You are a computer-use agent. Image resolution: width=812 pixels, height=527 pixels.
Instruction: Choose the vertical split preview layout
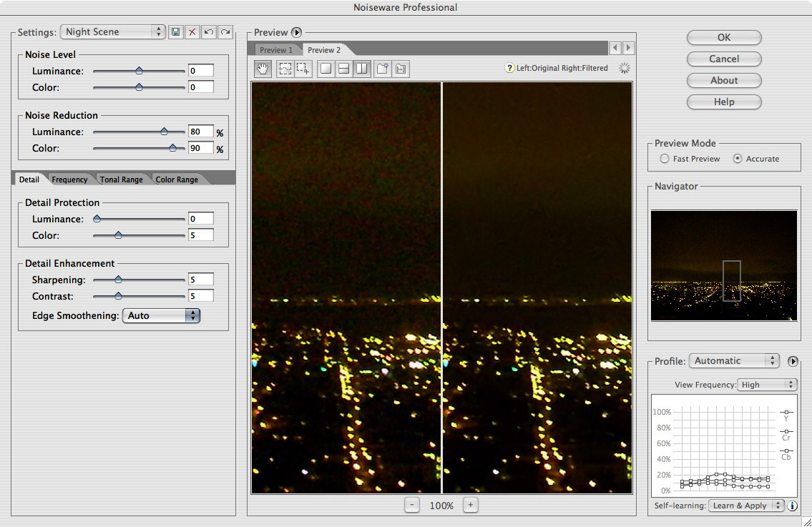(362, 69)
